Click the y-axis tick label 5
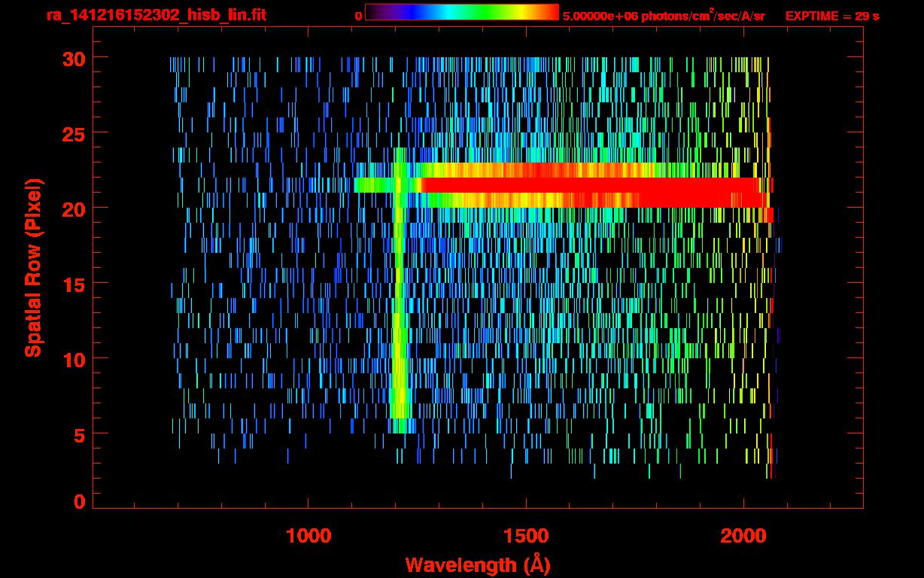 pyautogui.click(x=78, y=434)
